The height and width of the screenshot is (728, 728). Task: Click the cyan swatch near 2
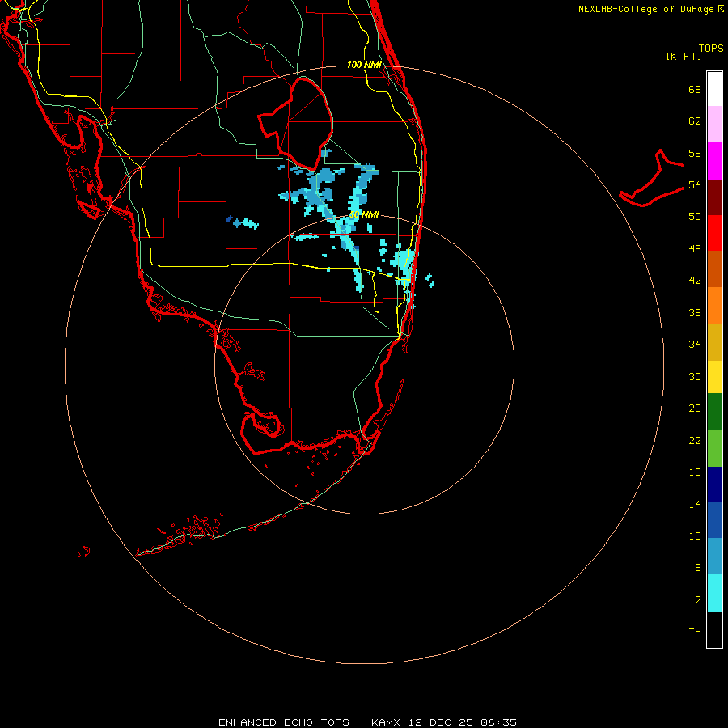(x=714, y=593)
